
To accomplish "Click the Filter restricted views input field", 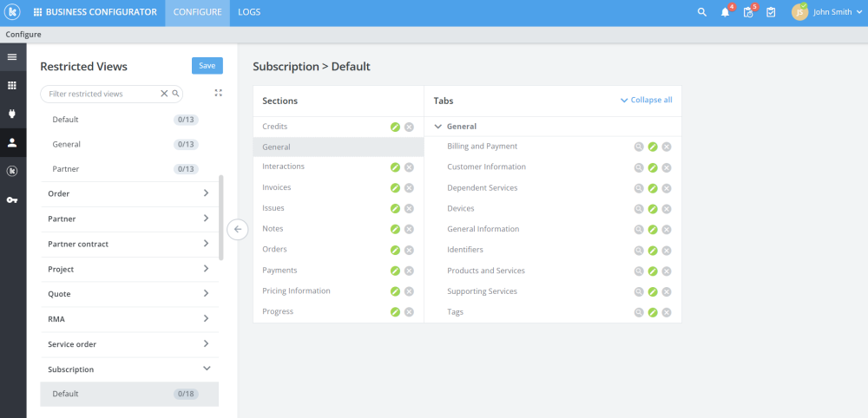I will tap(102, 93).
